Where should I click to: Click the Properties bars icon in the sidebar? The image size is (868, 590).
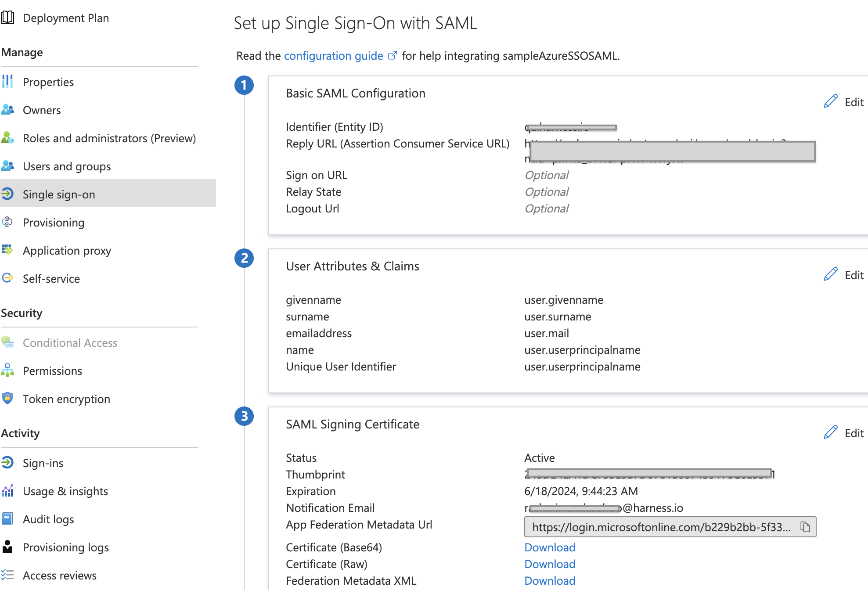click(x=7, y=82)
